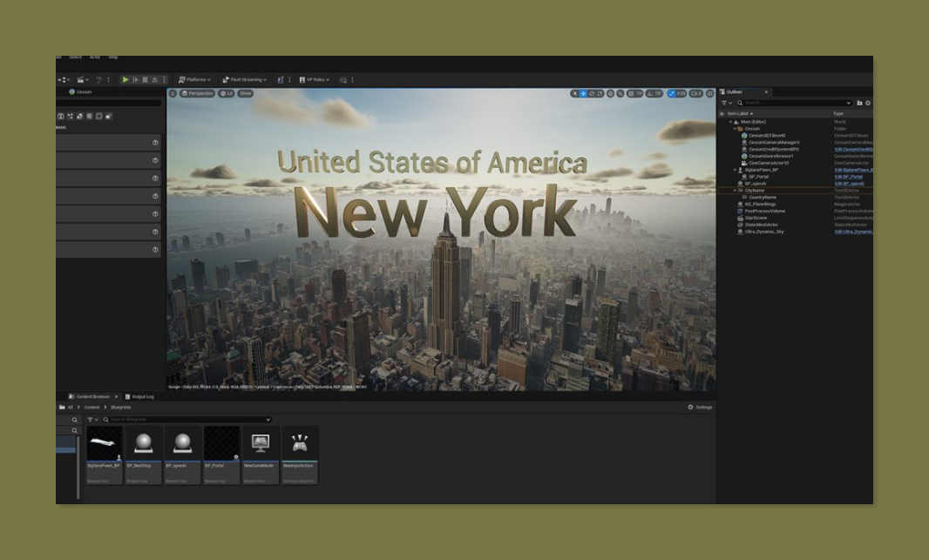Select CesiumGeoreference1 in the Outliner

pos(770,156)
